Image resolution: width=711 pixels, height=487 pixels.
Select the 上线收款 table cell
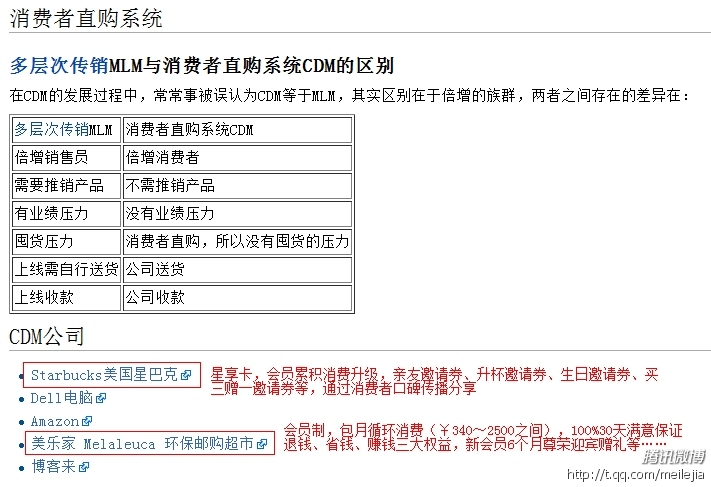coord(67,297)
